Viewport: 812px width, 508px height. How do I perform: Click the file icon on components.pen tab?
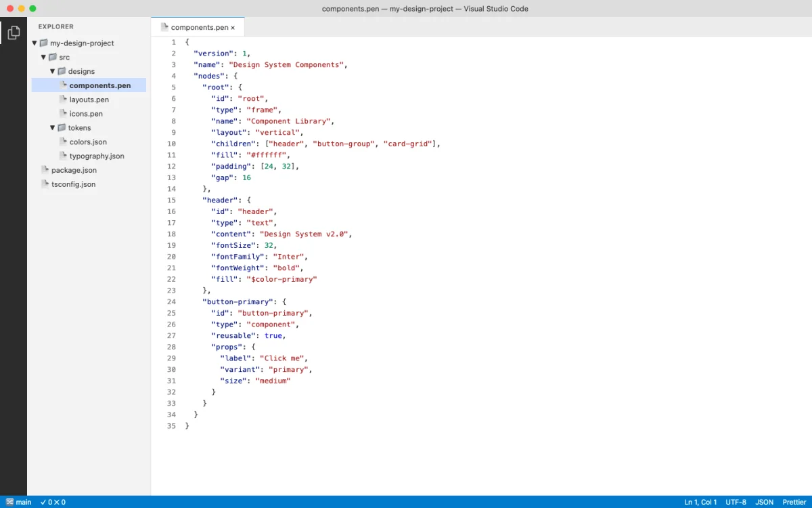(164, 27)
